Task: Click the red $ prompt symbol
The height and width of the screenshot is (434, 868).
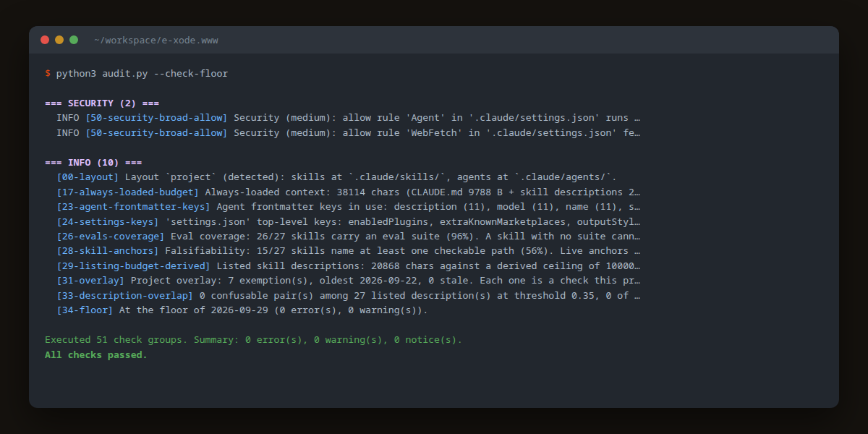Action: pos(48,74)
